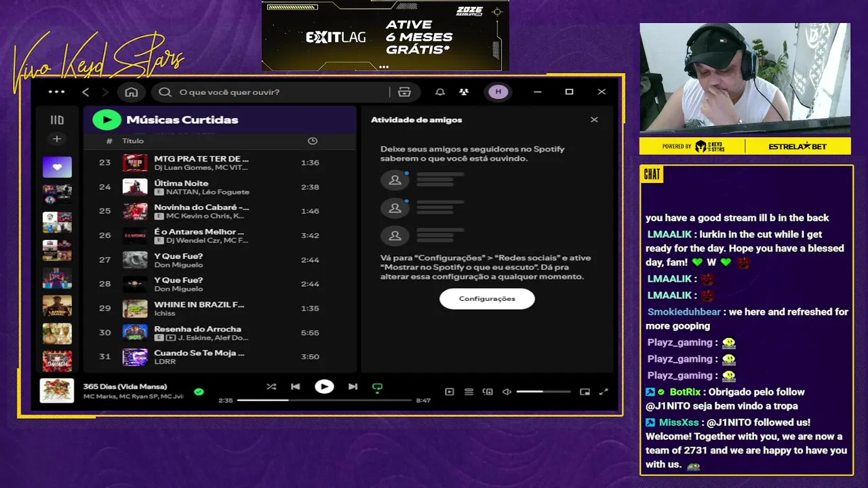This screenshot has height=488, width=868.
Task: Seek on the track progress bar
Action: tap(325, 401)
